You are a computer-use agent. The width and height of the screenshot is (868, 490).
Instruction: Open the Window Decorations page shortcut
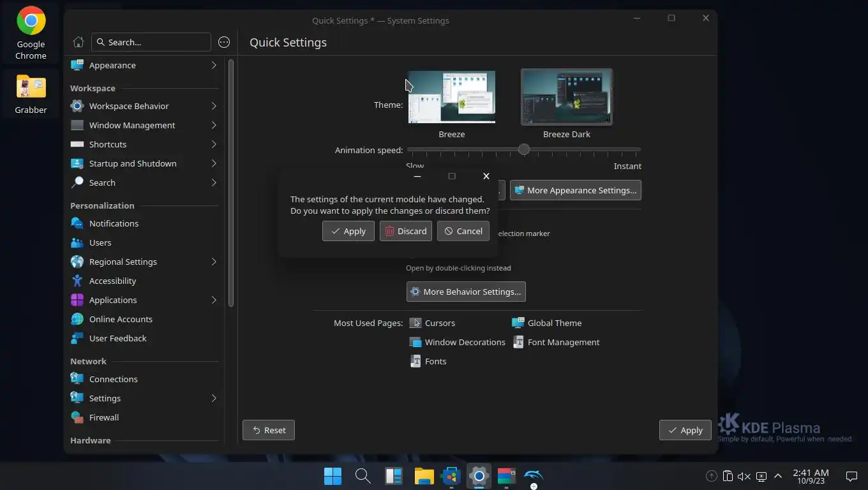click(457, 342)
